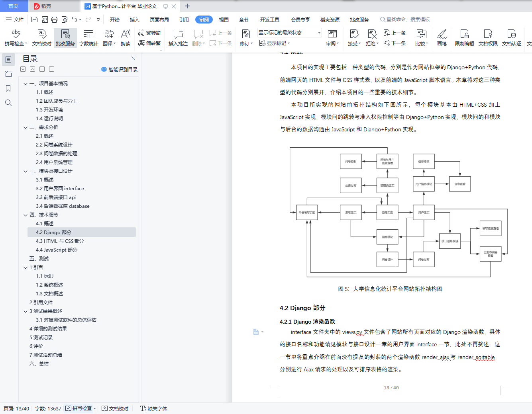The image size is (532, 414).
Task: Click 智能识别目录 smart TOC recognition
Action: [x=119, y=69]
